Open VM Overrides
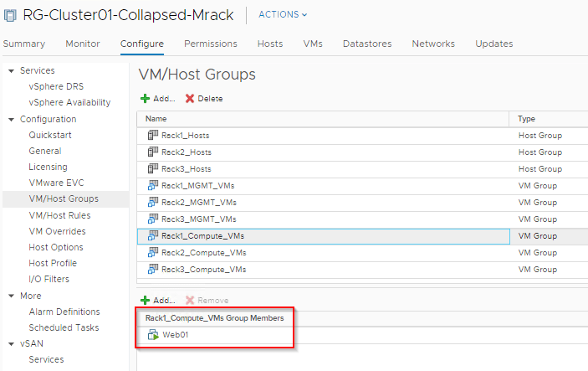The image size is (588, 371). (x=58, y=231)
